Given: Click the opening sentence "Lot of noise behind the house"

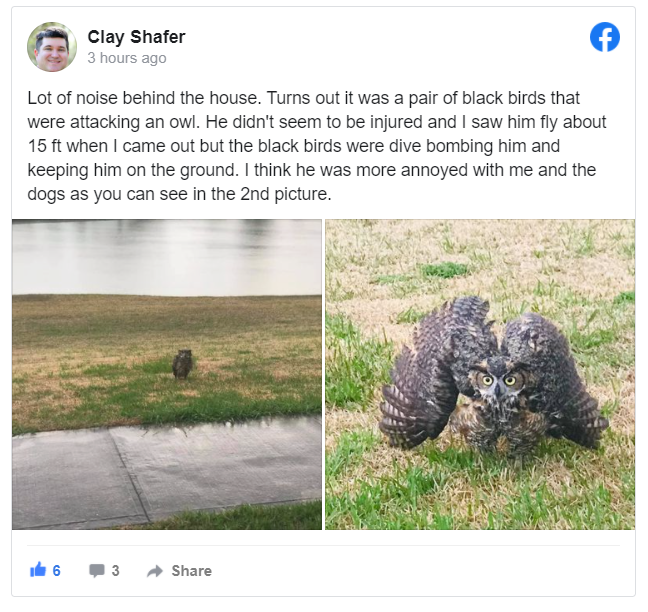Looking at the screenshot, I should click(x=144, y=98).
